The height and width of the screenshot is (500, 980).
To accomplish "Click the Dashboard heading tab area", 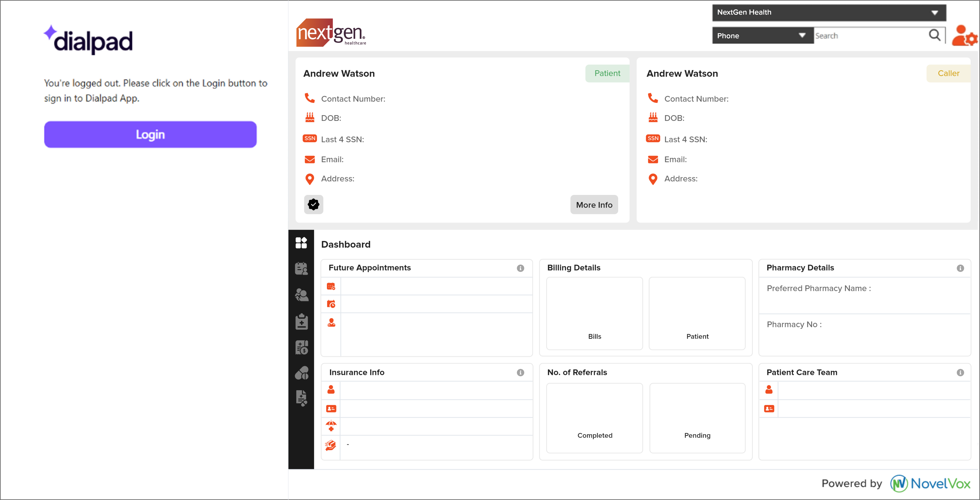I will tap(346, 244).
